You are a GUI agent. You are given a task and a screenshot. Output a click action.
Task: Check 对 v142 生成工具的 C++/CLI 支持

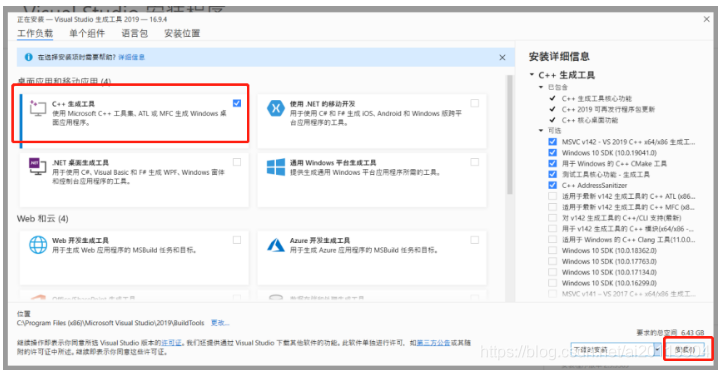click(553, 218)
